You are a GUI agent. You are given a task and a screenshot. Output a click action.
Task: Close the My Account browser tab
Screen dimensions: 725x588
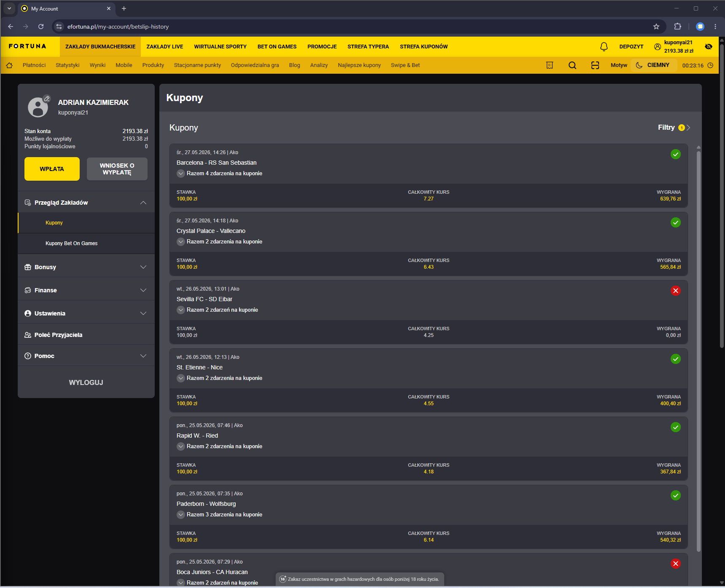[109, 8]
